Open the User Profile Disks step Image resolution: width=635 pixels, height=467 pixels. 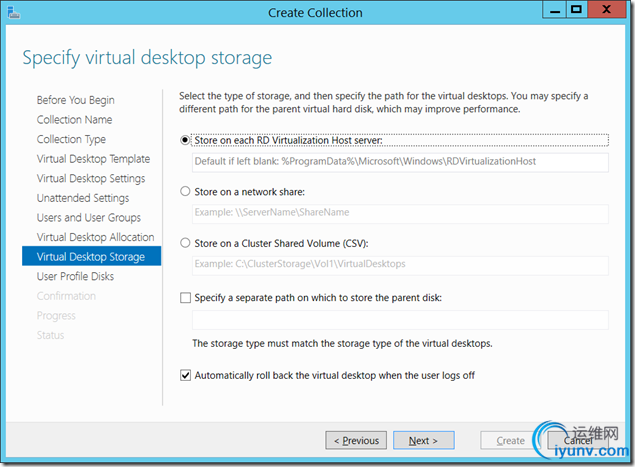pyautogui.click(x=75, y=276)
